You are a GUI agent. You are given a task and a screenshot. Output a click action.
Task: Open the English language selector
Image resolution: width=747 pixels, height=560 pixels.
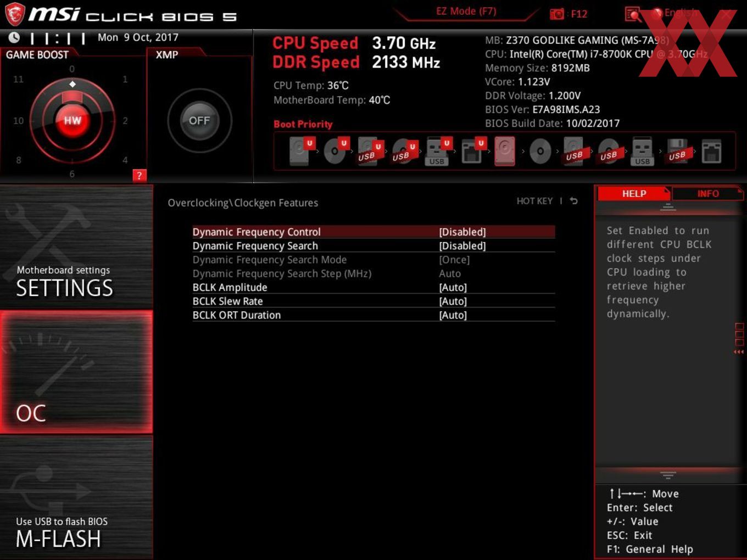pyautogui.click(x=676, y=13)
